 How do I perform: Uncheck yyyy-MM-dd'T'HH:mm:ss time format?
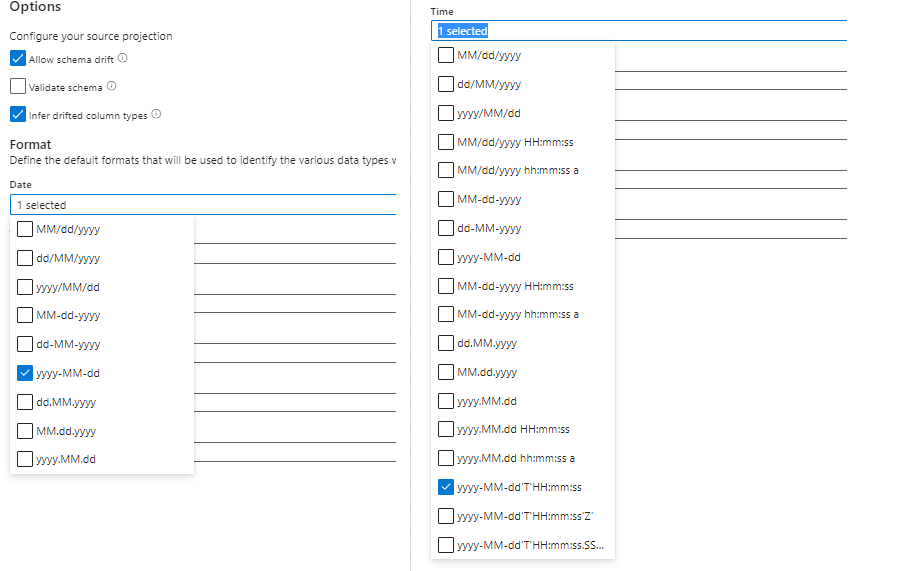point(446,488)
